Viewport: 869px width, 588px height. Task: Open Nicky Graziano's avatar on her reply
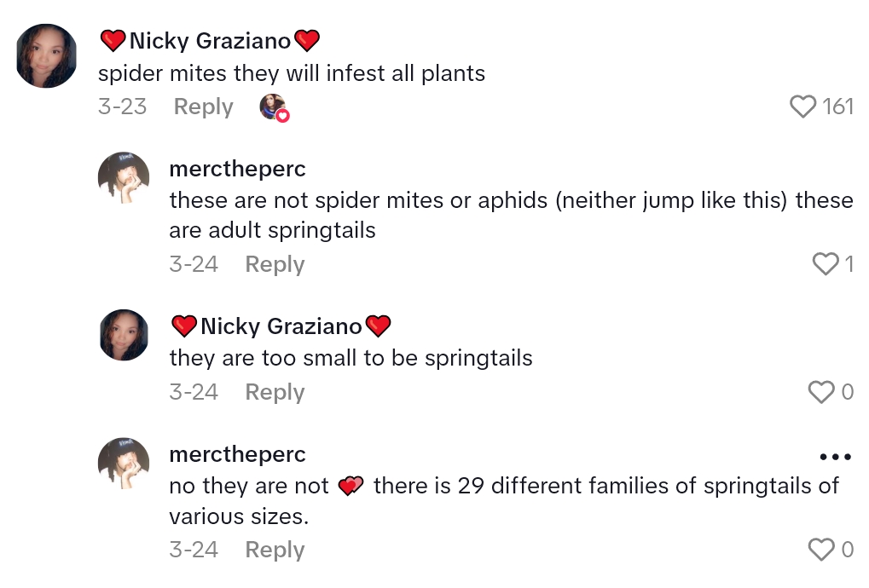tap(125, 335)
